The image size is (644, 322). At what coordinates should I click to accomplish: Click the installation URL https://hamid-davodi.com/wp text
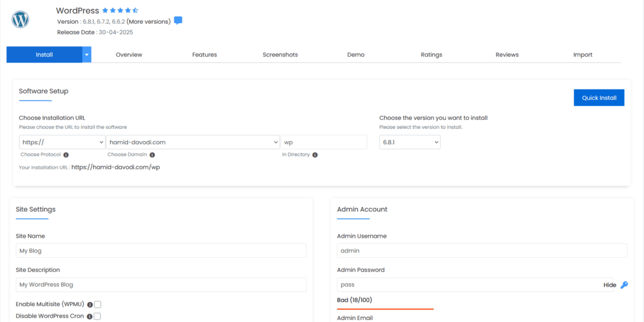point(115,167)
